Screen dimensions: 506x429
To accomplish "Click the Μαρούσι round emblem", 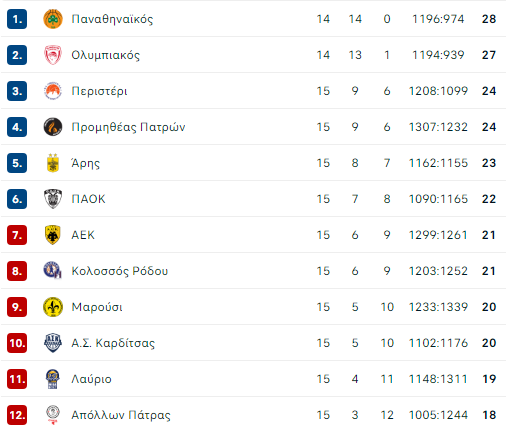I will (53, 307).
